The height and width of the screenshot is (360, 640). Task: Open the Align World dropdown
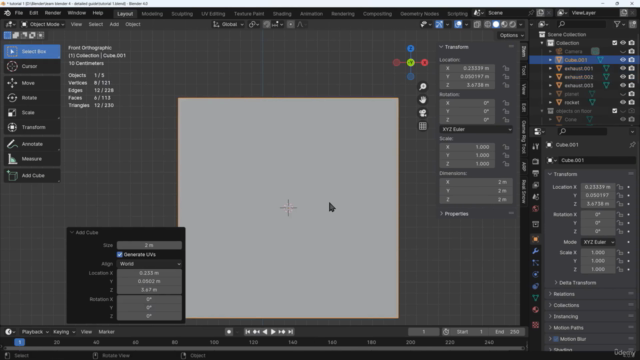coord(149,264)
